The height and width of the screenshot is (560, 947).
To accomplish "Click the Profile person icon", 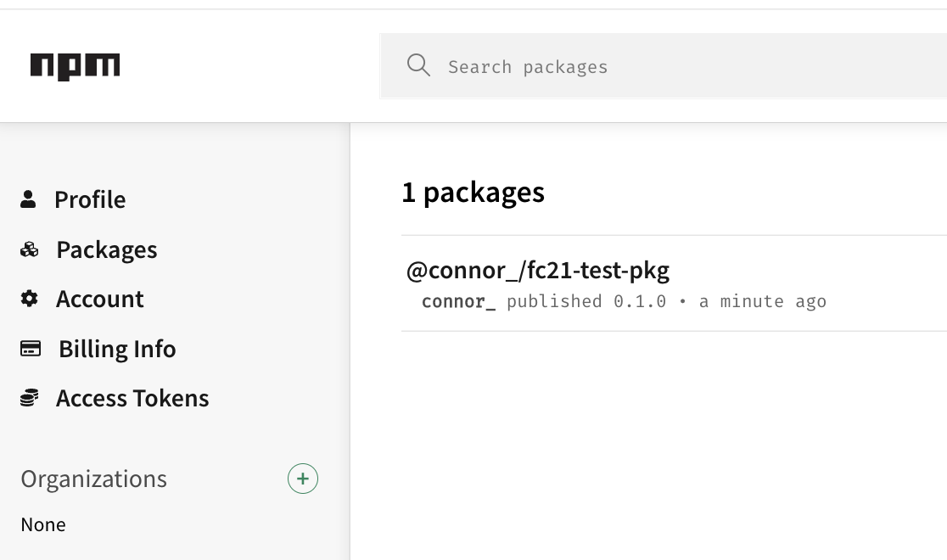I will 29,199.
